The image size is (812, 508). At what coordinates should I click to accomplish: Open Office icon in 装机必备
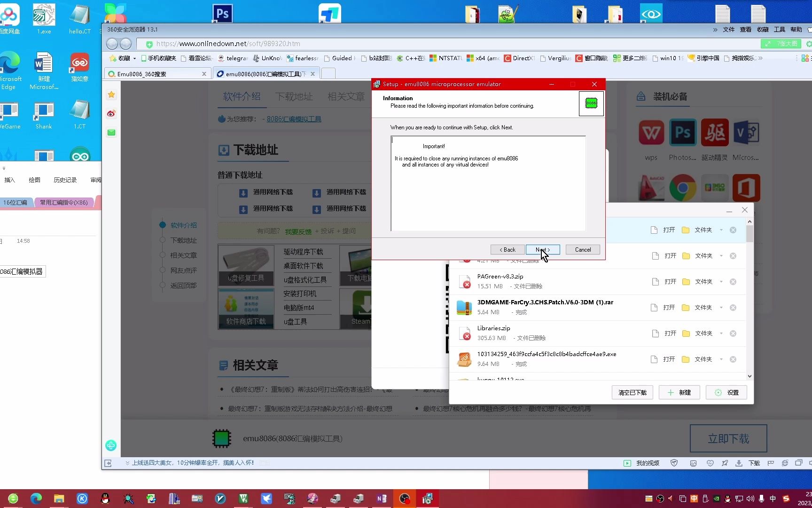click(746, 188)
